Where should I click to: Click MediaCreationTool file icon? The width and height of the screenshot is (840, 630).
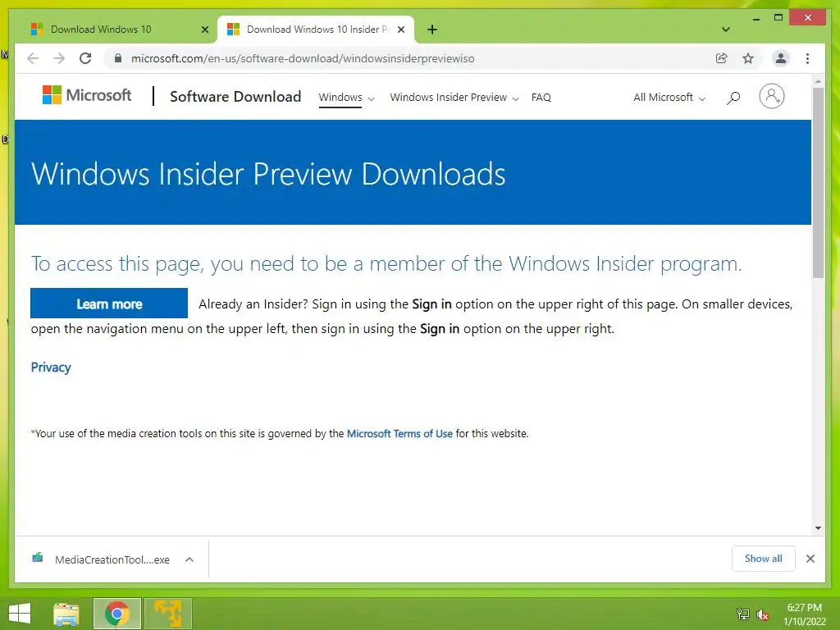coord(38,558)
